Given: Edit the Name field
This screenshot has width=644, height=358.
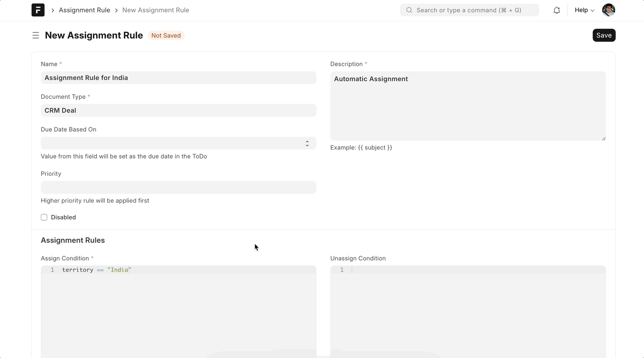Looking at the screenshot, I should pos(179,78).
